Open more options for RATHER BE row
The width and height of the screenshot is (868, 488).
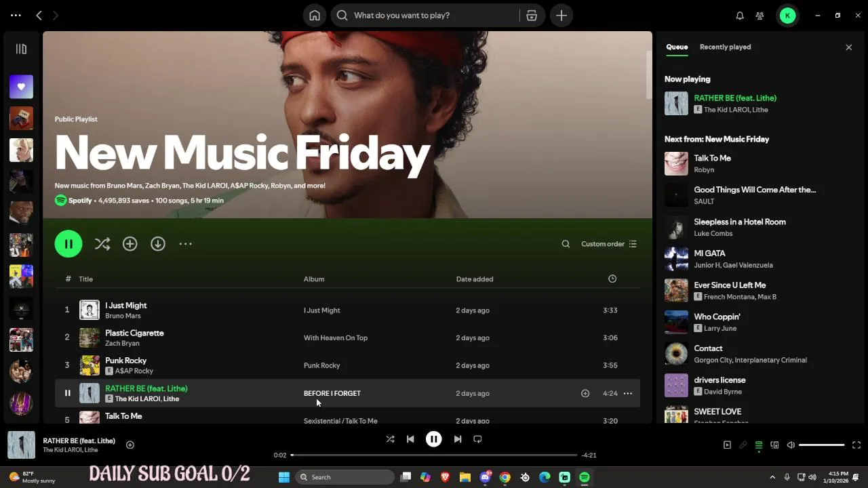pos(628,393)
